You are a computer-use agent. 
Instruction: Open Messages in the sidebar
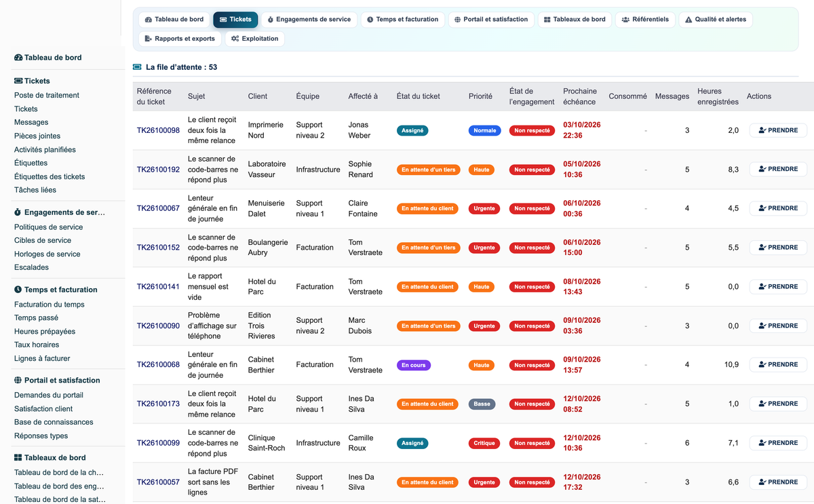[31, 123]
